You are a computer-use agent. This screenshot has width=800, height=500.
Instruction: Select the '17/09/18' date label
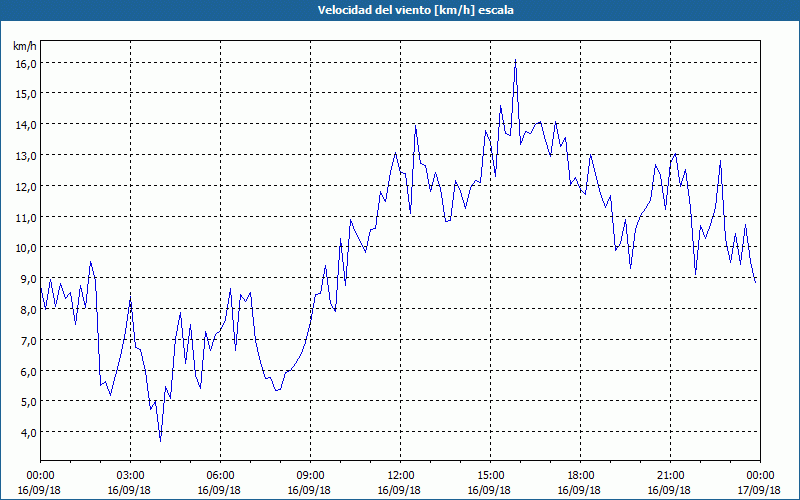[759, 490]
